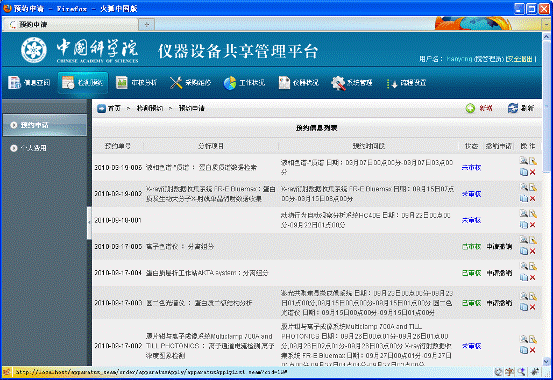This screenshot has width=553, height=380.
Task: Open the 流程设置 menu in navigation bar
Action: (x=406, y=83)
